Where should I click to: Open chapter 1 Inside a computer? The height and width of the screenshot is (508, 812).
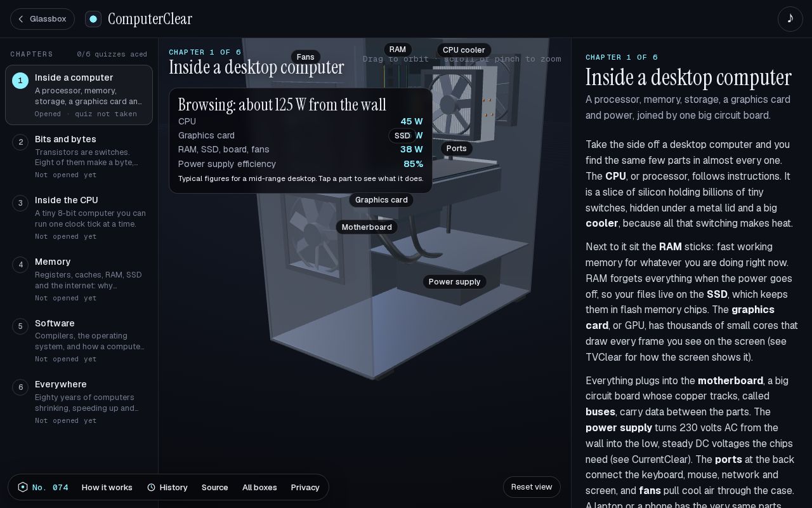click(79, 95)
